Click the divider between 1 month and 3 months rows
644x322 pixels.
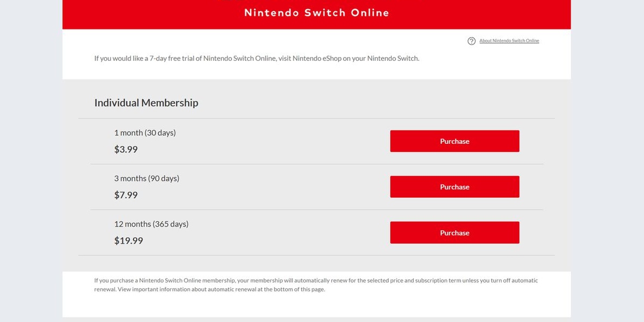(316, 164)
